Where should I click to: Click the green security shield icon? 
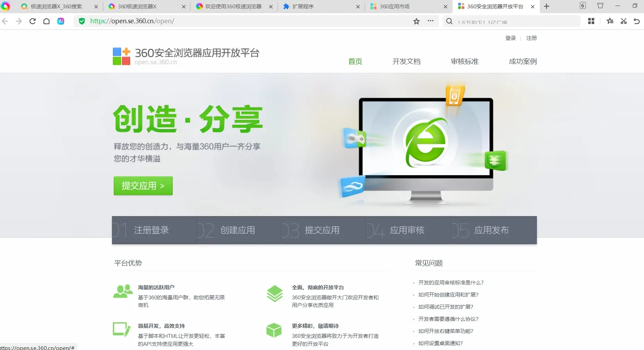[x=82, y=21]
